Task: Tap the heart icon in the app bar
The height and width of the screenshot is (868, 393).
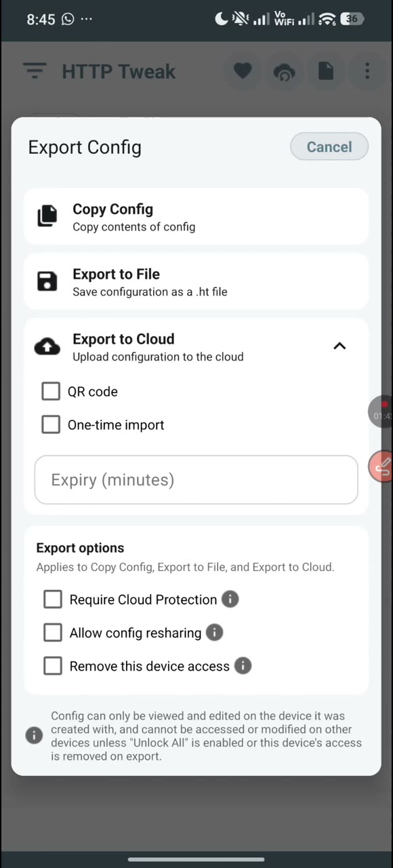Action: click(243, 71)
